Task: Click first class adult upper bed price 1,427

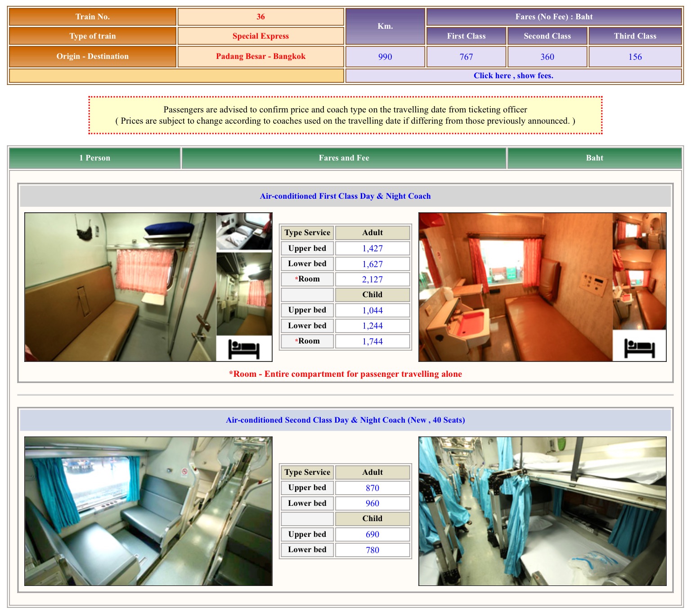Action: coord(372,248)
